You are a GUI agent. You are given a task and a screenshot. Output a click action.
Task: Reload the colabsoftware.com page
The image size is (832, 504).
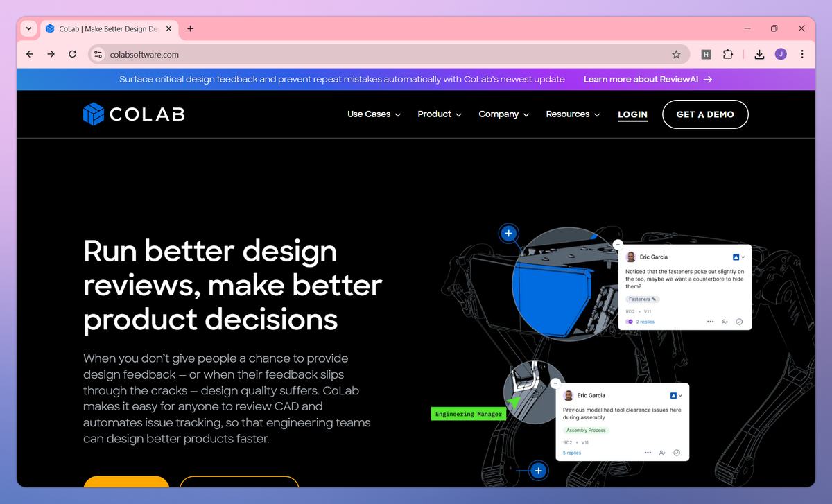(x=72, y=54)
